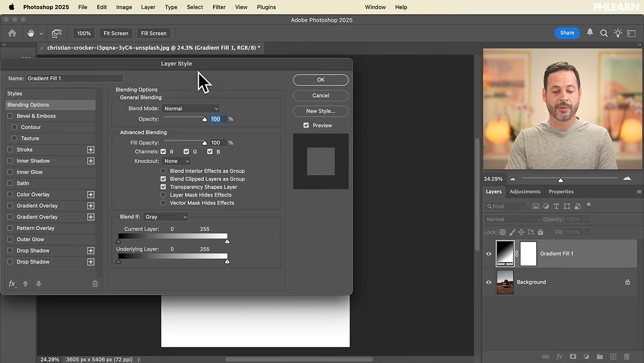The image size is (644, 363).
Task: Click the fx add style icon in Layer Style dialog
Action: point(12,284)
